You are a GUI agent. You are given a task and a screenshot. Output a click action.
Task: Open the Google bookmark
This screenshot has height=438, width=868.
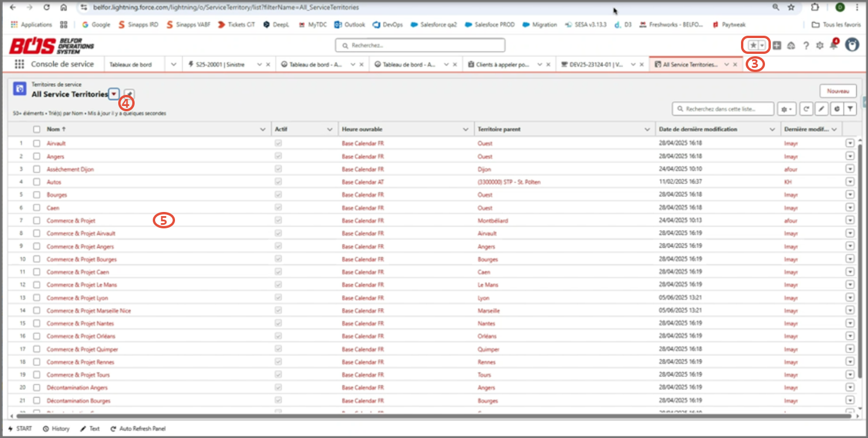coord(96,25)
